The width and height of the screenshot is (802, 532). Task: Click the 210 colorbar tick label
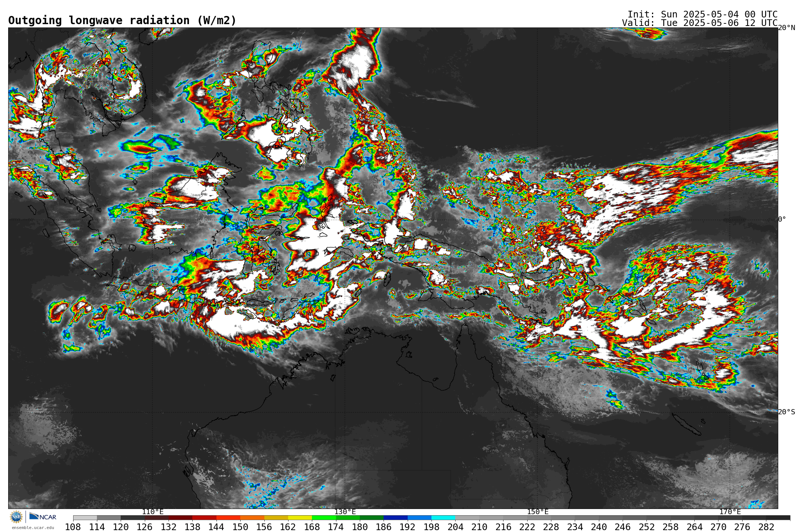[x=479, y=527]
